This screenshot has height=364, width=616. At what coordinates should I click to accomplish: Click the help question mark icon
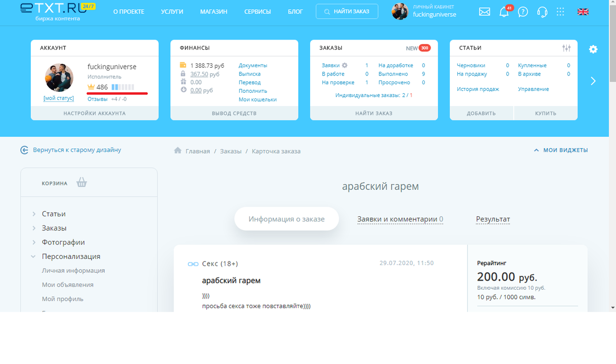523,11
